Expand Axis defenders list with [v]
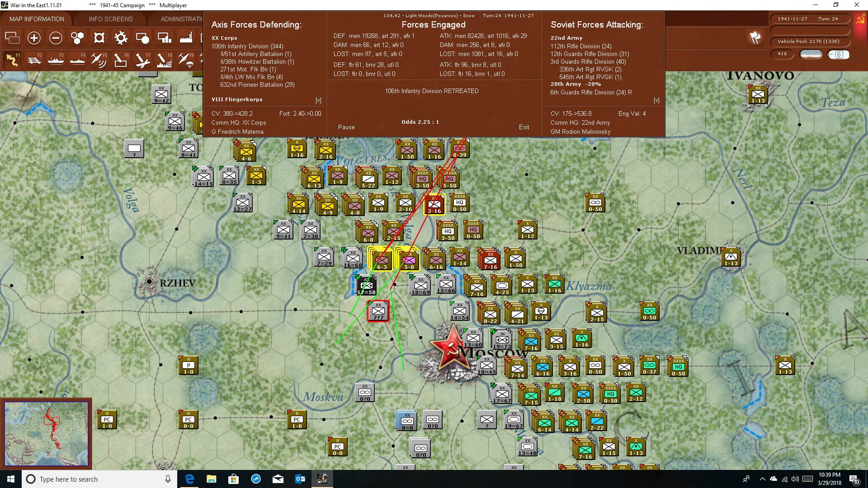This screenshot has width=868, height=488. (318, 100)
